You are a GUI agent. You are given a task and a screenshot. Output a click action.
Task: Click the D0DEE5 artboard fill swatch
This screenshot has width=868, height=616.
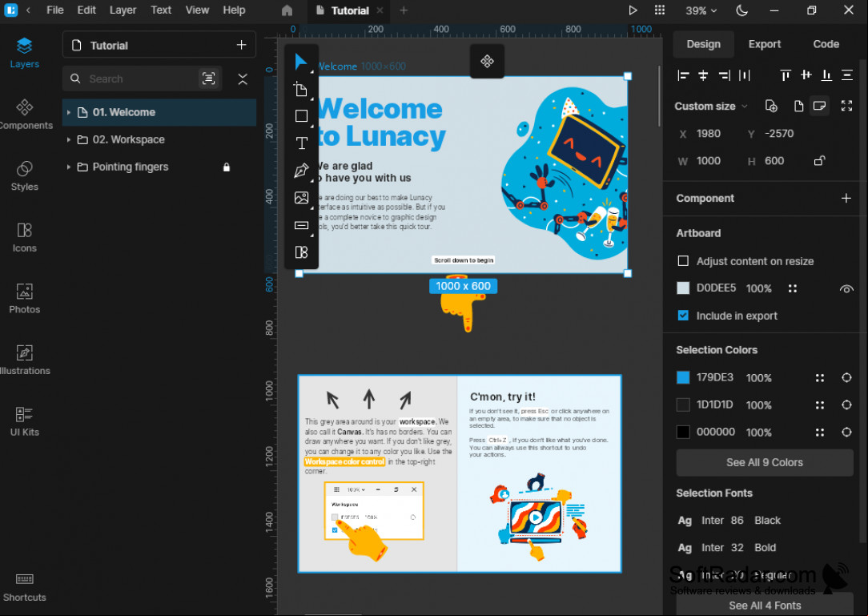click(x=683, y=288)
